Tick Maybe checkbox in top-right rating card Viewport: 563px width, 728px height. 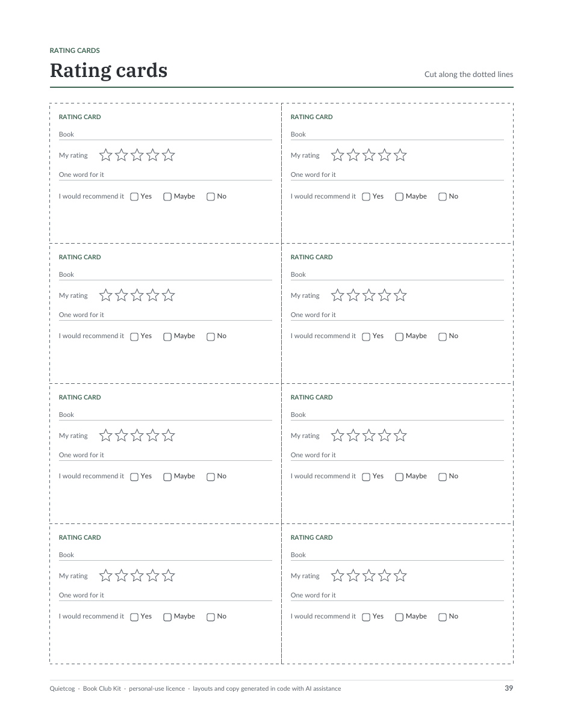click(399, 197)
